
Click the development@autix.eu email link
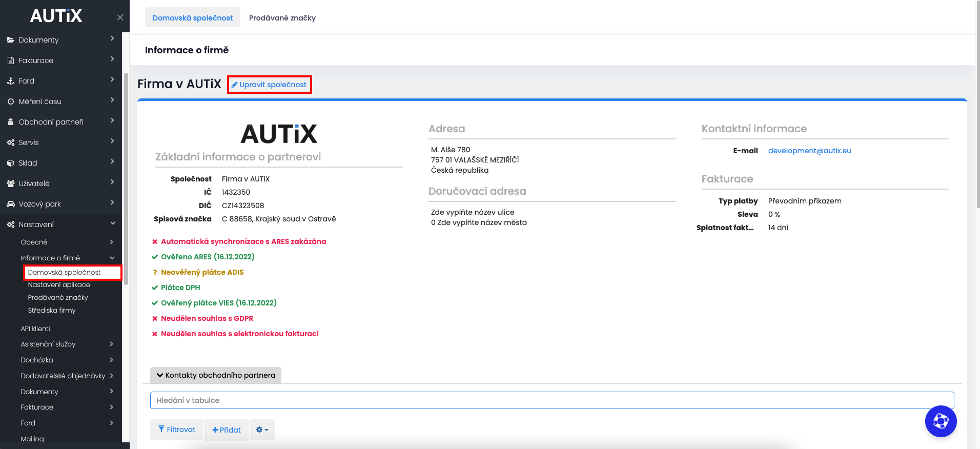click(x=809, y=151)
